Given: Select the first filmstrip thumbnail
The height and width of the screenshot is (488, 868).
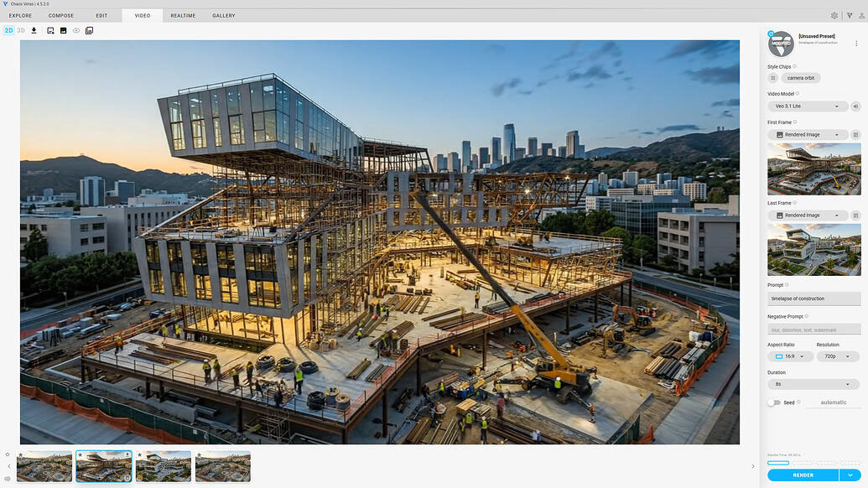Looking at the screenshot, I should coord(44,466).
